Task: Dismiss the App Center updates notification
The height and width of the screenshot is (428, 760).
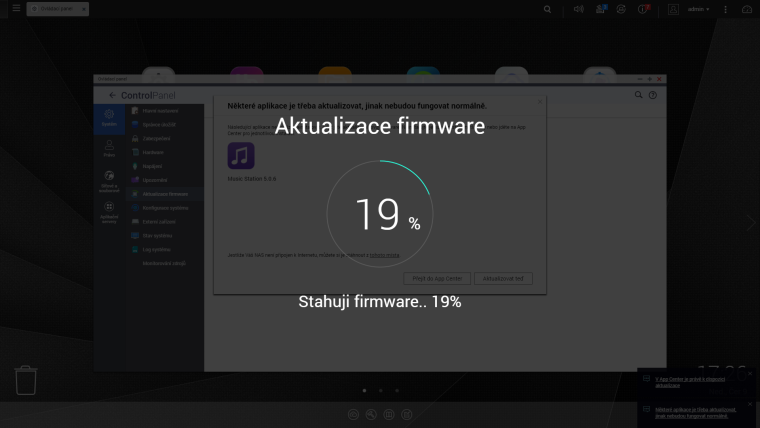Action: (750, 374)
